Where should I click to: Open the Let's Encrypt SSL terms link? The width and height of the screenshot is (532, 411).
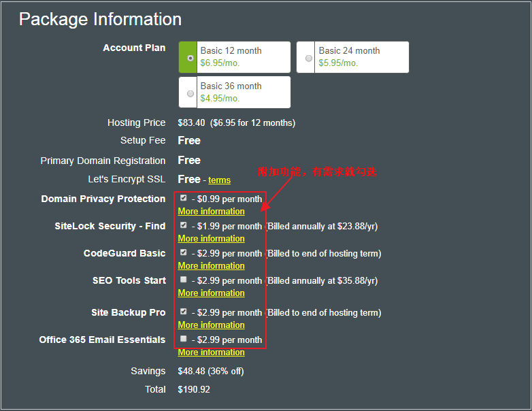pos(219,180)
